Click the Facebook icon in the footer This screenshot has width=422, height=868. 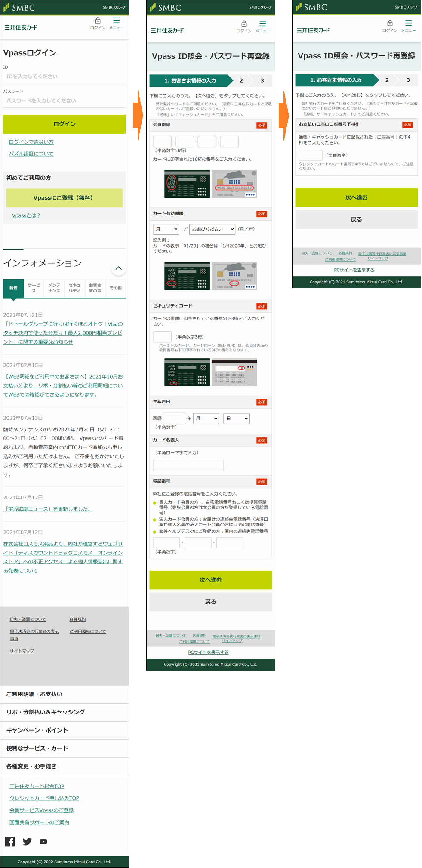coord(10,842)
